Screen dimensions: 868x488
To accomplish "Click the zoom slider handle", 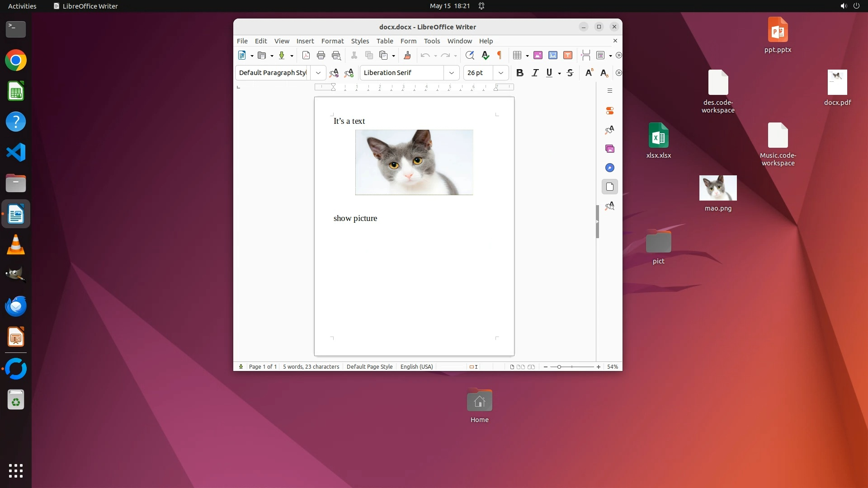I will pyautogui.click(x=559, y=367).
